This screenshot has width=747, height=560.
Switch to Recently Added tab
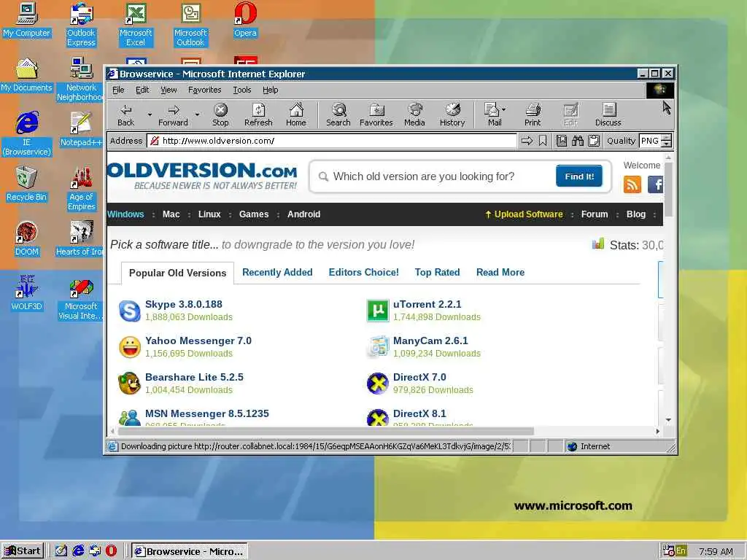277,272
